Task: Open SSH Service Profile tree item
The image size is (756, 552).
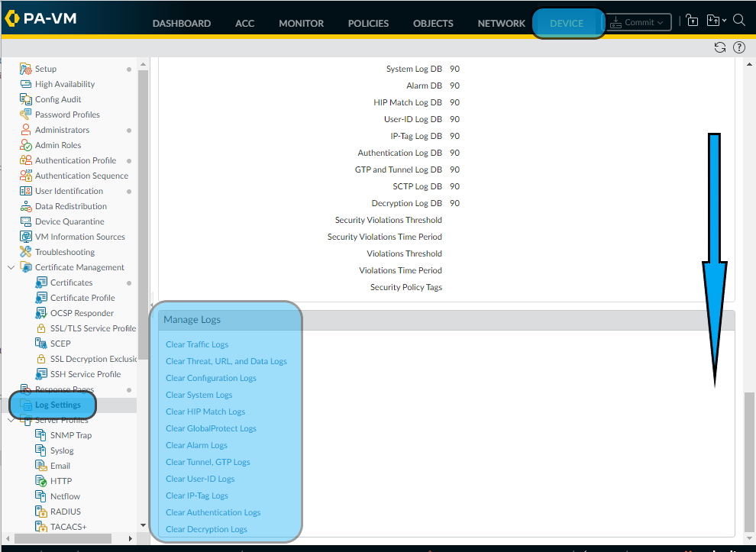Action: click(86, 374)
